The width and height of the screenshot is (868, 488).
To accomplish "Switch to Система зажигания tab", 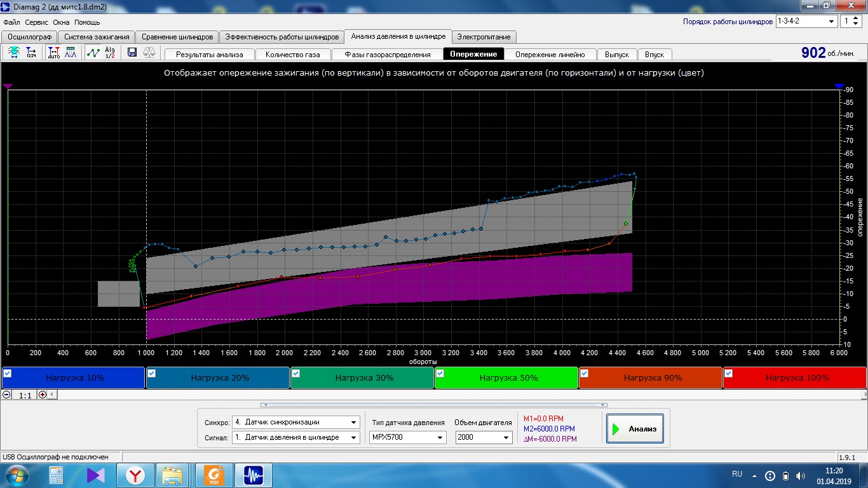I will pos(97,37).
